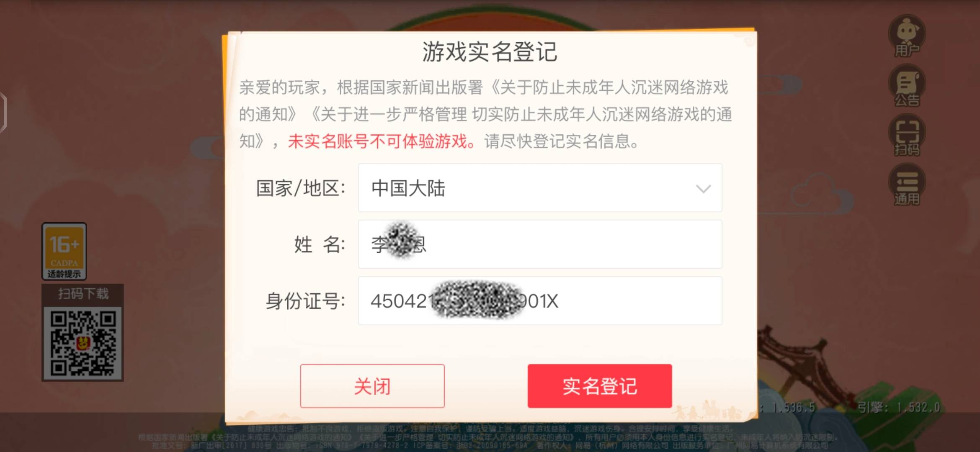Focus the 身份证号 ID number field
Viewport: 980px width, 452px height.
(x=540, y=301)
